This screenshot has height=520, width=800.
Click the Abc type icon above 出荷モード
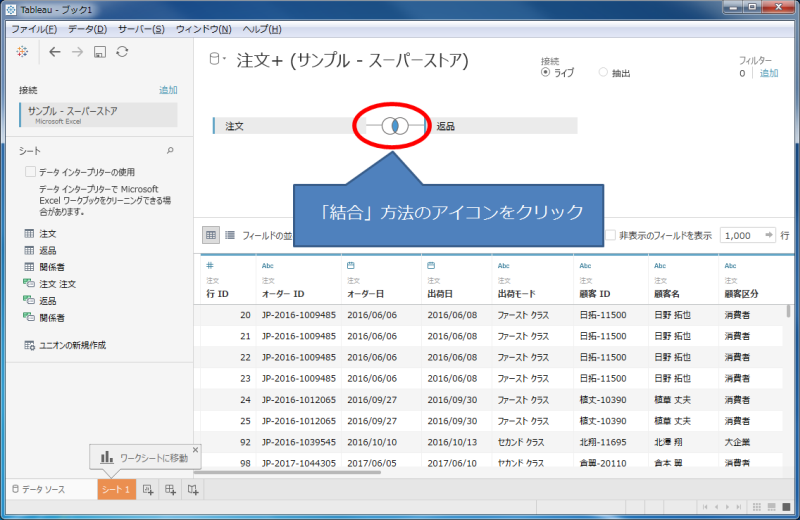504,265
